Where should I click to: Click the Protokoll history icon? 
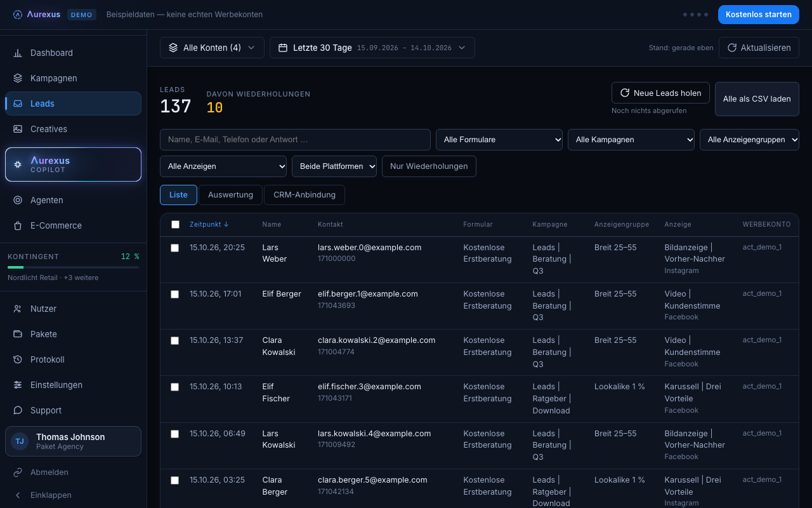click(18, 359)
